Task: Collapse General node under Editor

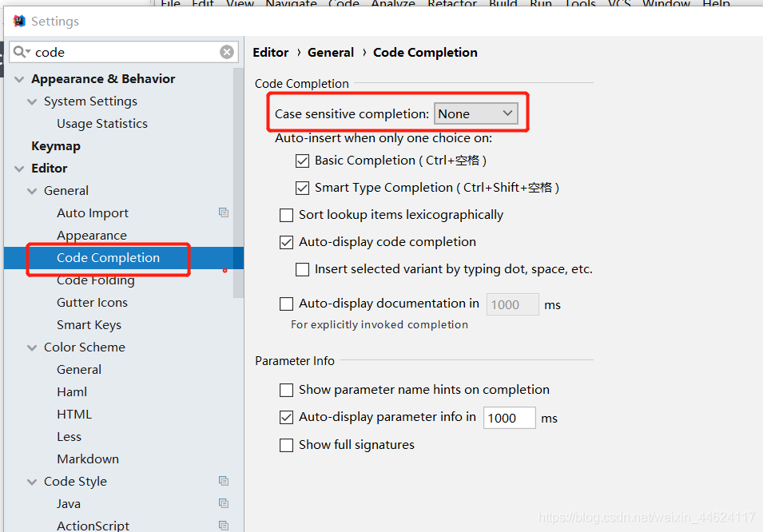Action: 32,191
